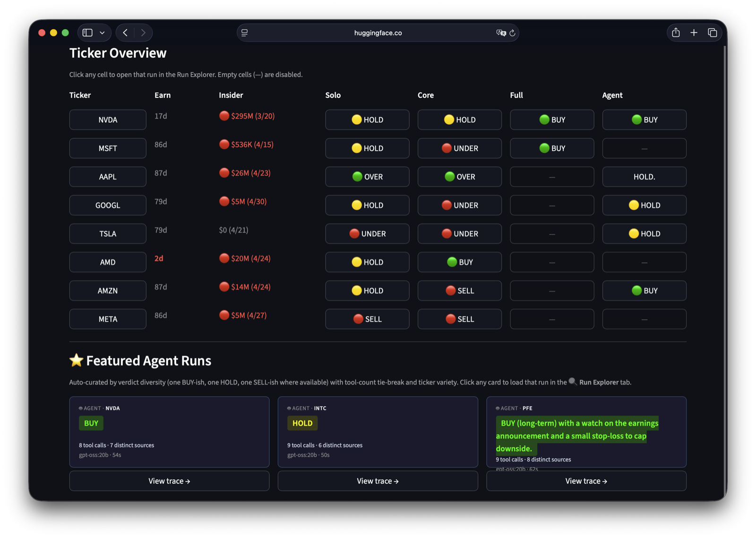Open AAPL Agent HOLD. run
Screen dimensions: 756x539
[x=644, y=177]
